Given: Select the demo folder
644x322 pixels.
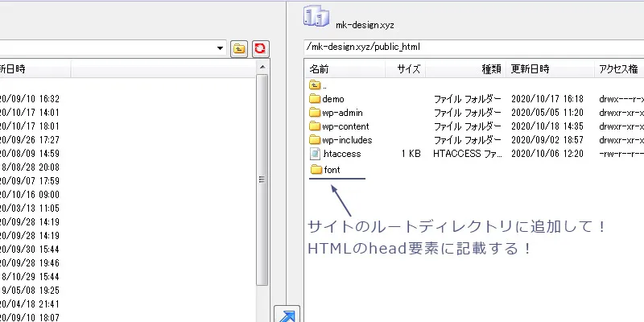Looking at the screenshot, I should coord(332,99).
